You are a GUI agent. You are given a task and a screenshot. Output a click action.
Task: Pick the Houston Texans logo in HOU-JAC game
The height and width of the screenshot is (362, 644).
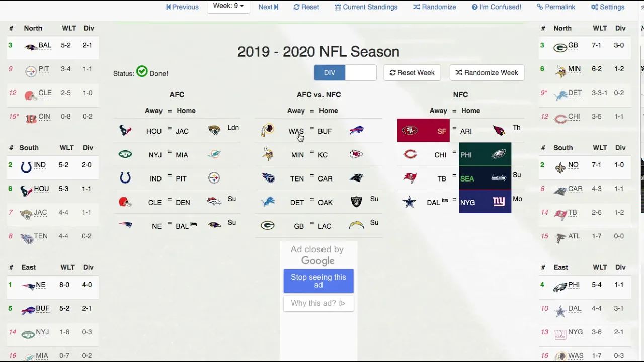tap(125, 131)
